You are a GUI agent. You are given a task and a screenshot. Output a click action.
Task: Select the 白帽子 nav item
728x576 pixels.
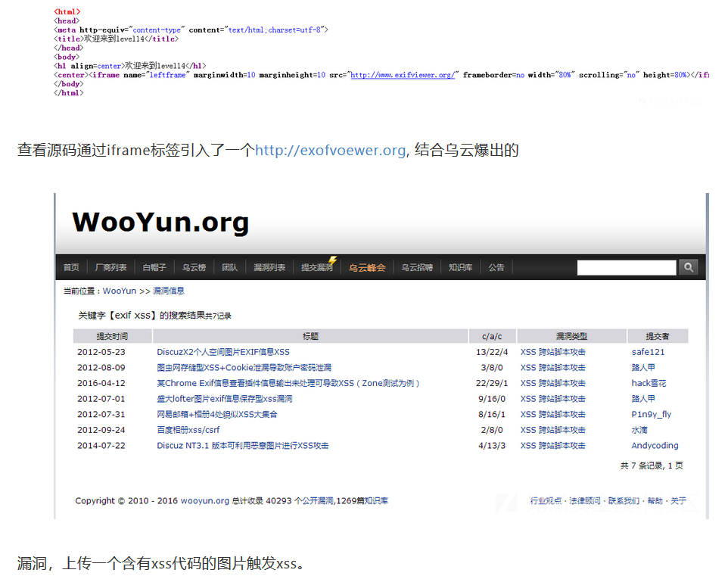(x=154, y=267)
